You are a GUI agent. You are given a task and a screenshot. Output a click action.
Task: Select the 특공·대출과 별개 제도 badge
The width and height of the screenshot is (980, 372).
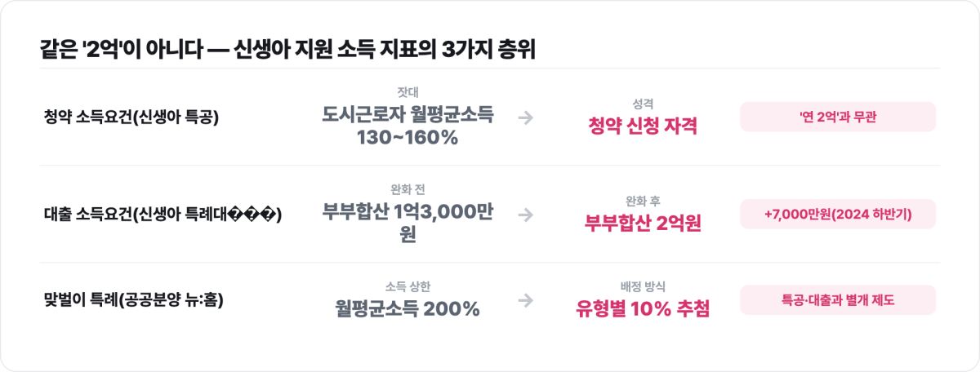[x=838, y=300]
